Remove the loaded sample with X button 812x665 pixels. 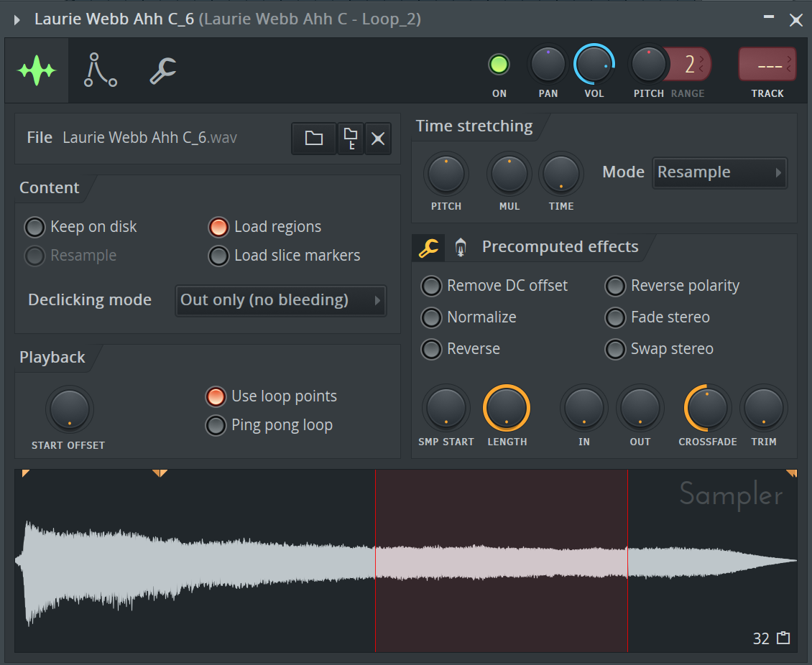coord(378,139)
